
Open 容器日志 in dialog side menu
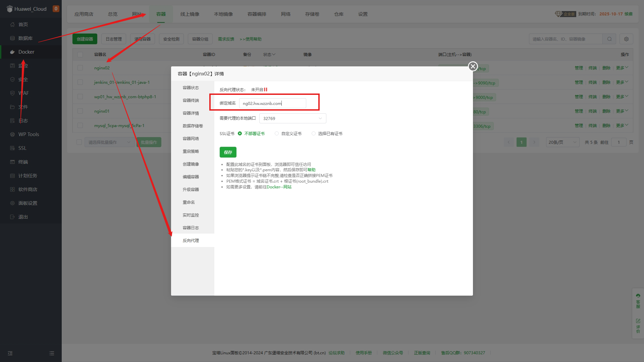(191, 228)
